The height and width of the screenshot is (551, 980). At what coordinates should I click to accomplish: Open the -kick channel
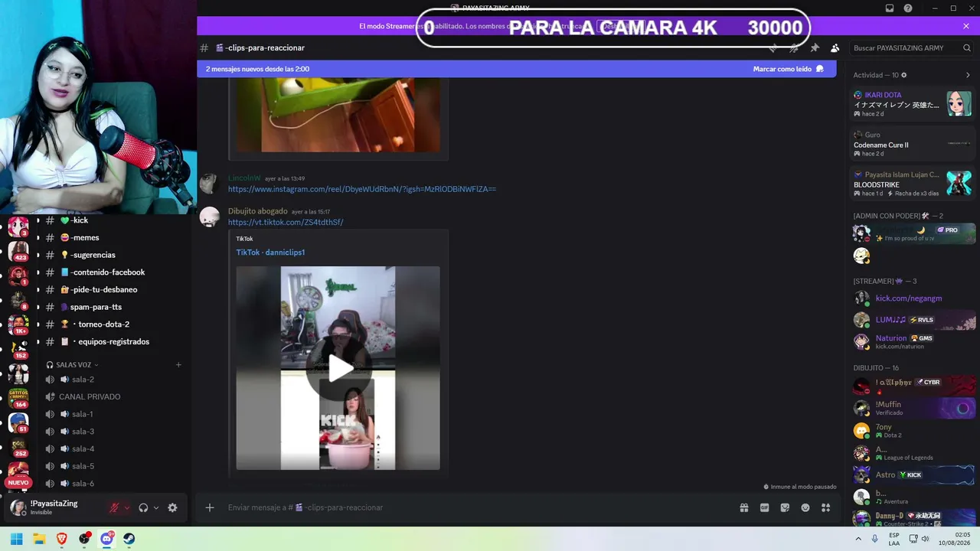click(x=115, y=220)
